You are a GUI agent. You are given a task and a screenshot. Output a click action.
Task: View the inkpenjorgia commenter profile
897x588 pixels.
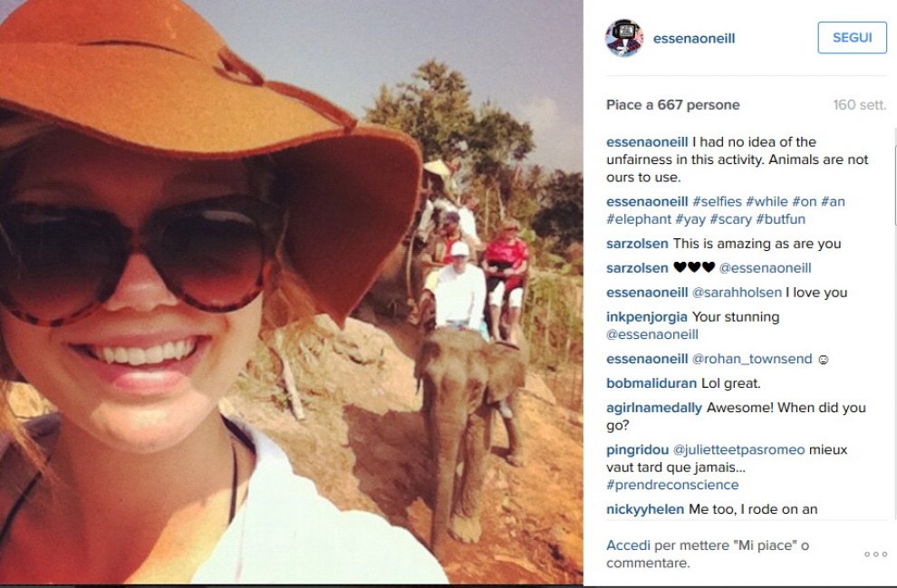point(646,317)
